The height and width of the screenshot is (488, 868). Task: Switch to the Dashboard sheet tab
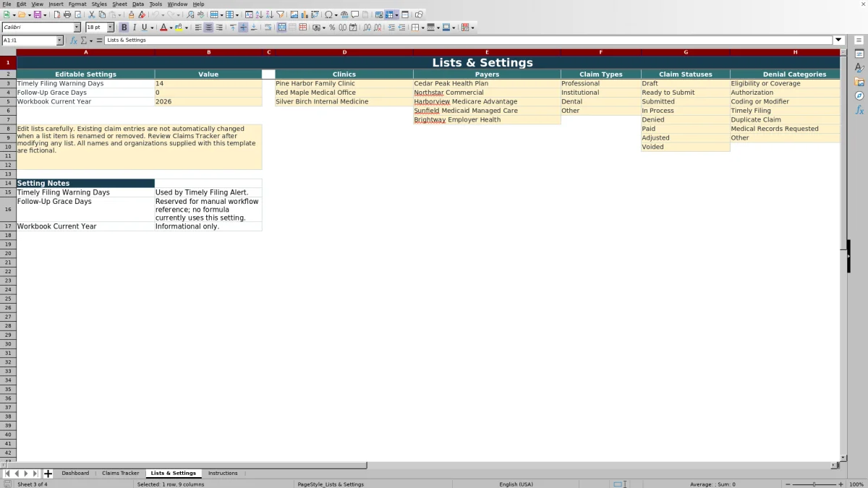point(75,474)
